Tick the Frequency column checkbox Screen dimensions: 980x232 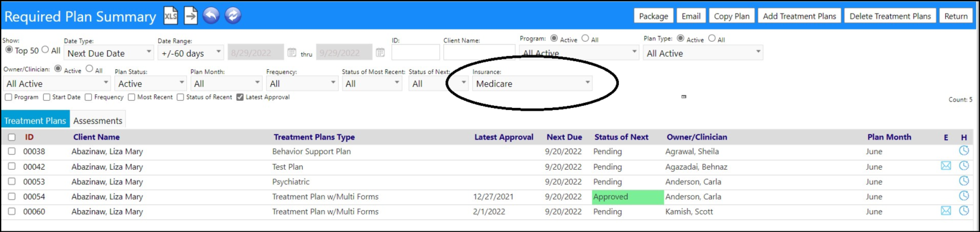[x=89, y=97]
